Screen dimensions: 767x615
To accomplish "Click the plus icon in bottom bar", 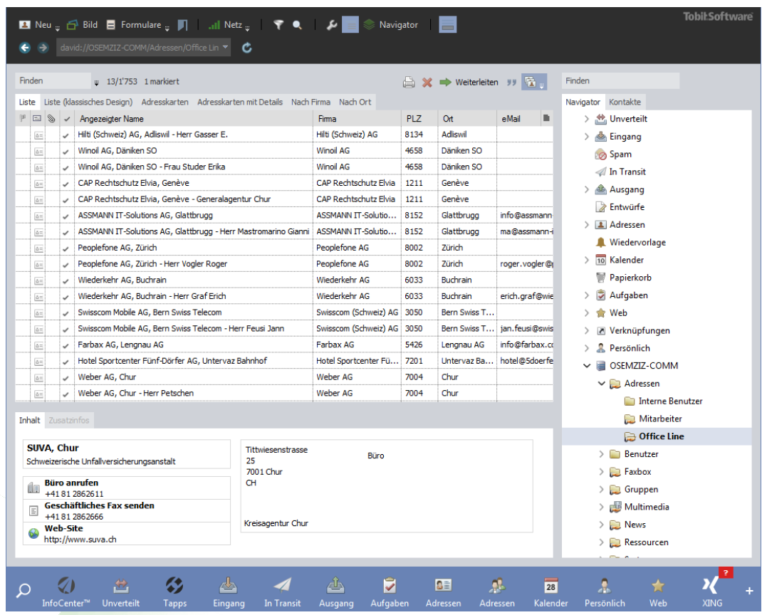I will tap(749, 591).
